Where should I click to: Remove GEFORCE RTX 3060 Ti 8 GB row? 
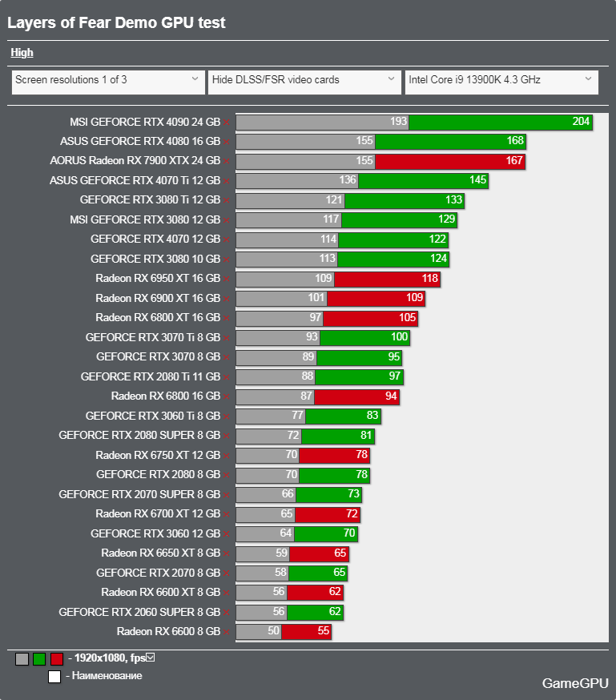coord(227,416)
